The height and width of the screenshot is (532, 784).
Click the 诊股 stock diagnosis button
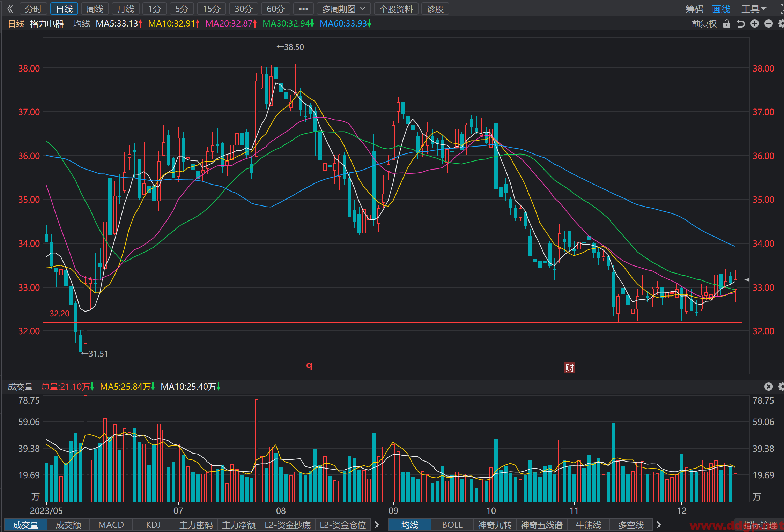(435, 9)
